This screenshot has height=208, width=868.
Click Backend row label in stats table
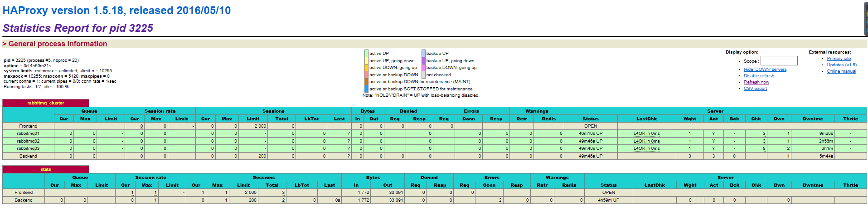click(x=24, y=200)
